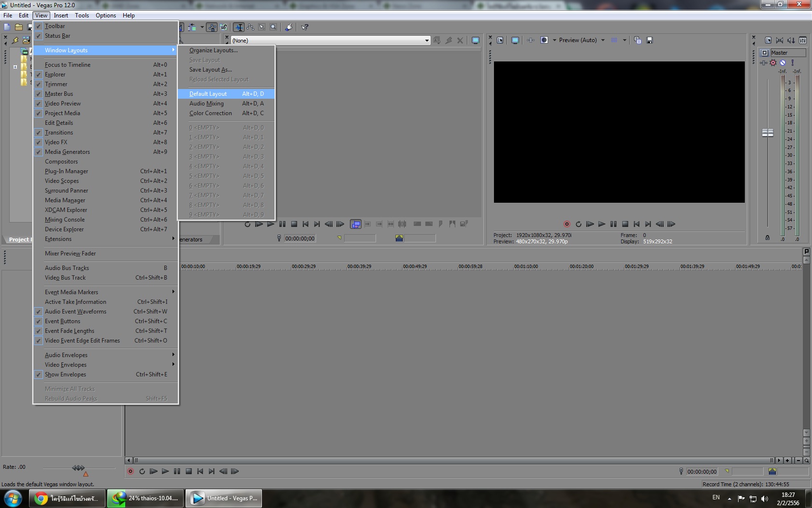
Task: Click the trimmer Pause button
Action: point(282,224)
